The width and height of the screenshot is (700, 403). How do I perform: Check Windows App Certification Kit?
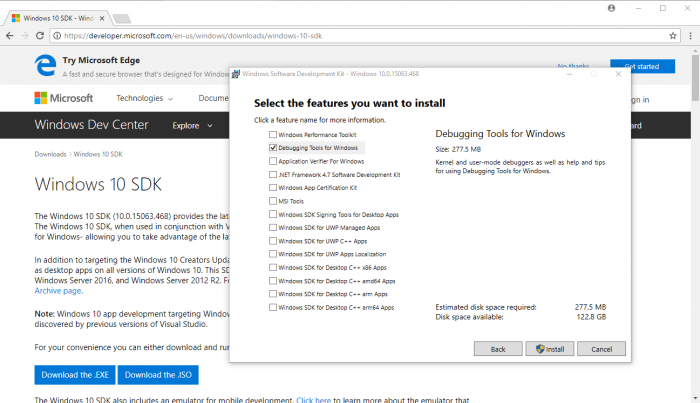point(273,187)
